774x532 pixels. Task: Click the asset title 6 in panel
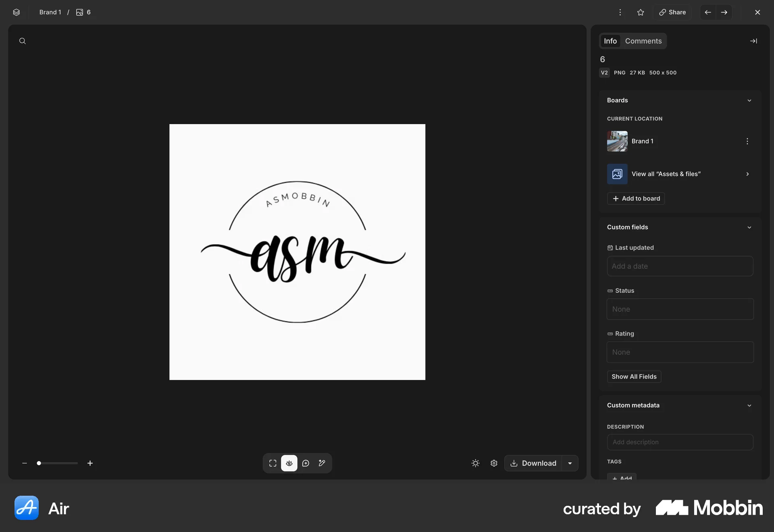click(602, 59)
